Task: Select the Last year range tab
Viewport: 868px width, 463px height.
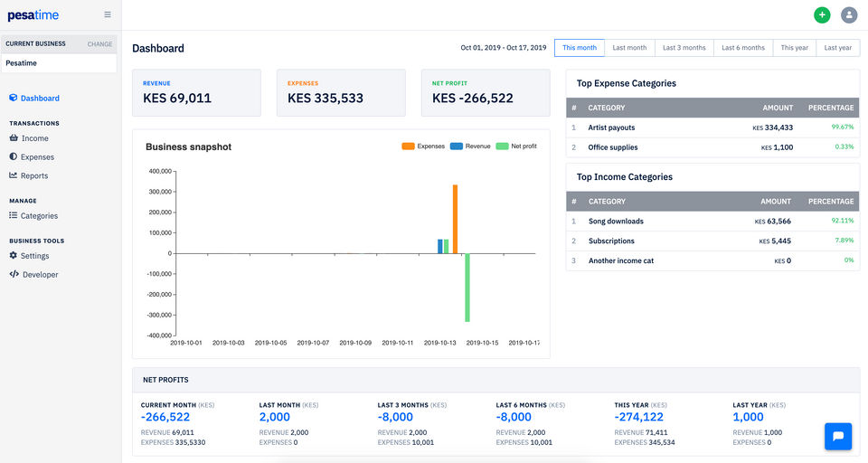Action: point(837,48)
